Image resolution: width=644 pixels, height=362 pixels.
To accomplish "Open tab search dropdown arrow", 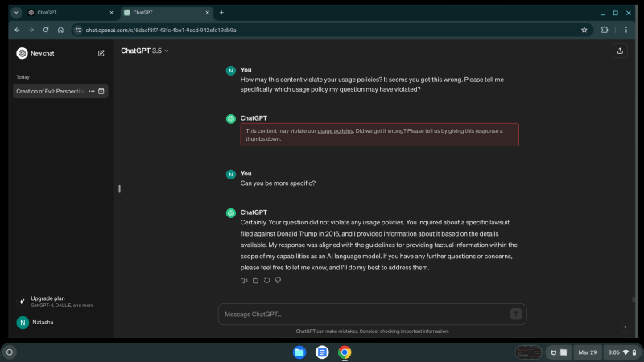I will pyautogui.click(x=16, y=13).
